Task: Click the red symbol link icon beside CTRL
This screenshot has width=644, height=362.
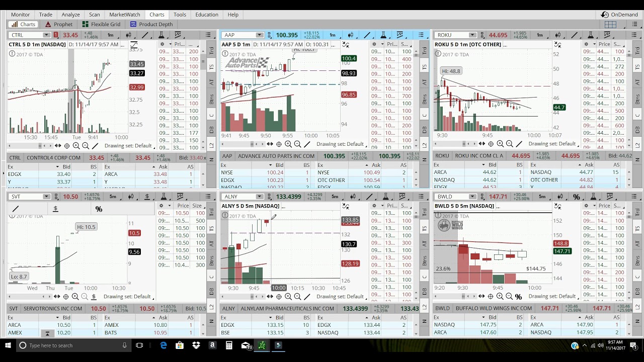Action: coord(56,35)
